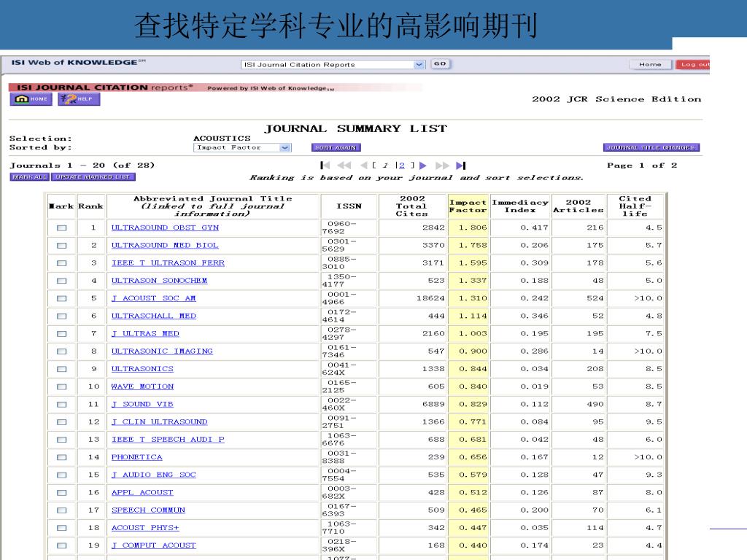Mark checkbox for WAVE MOTION
This screenshot has height=560, width=747.
click(x=62, y=386)
